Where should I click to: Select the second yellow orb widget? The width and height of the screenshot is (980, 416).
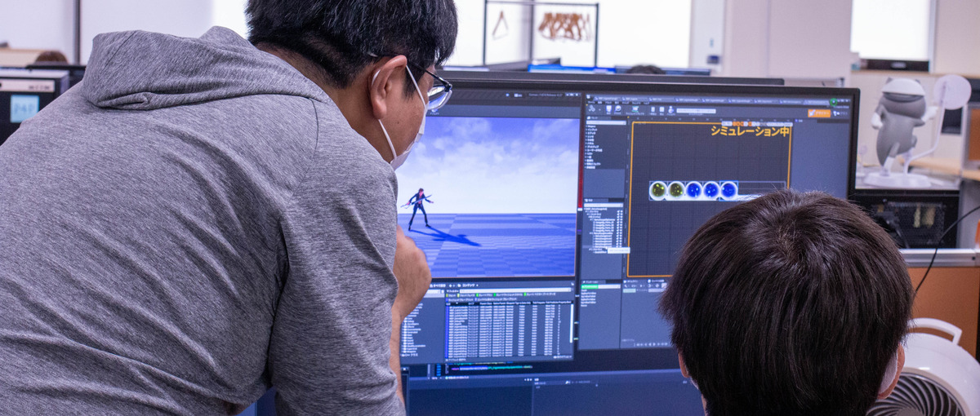coord(676,190)
